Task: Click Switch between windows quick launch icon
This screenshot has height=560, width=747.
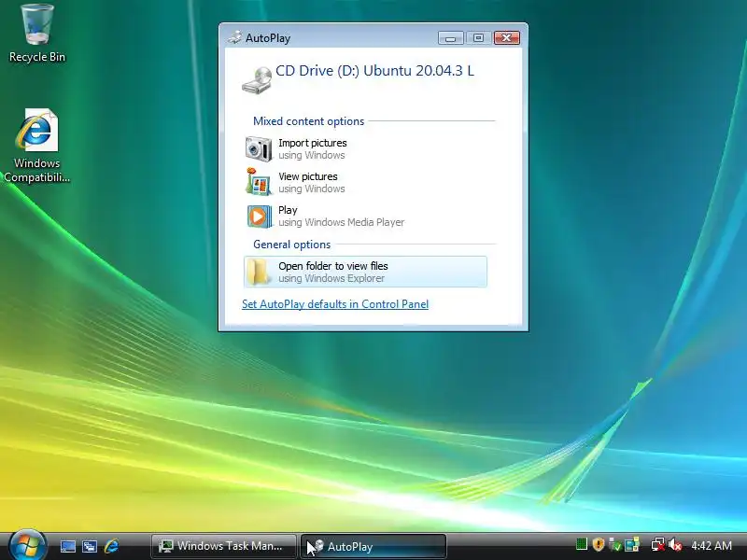Action: click(x=90, y=546)
